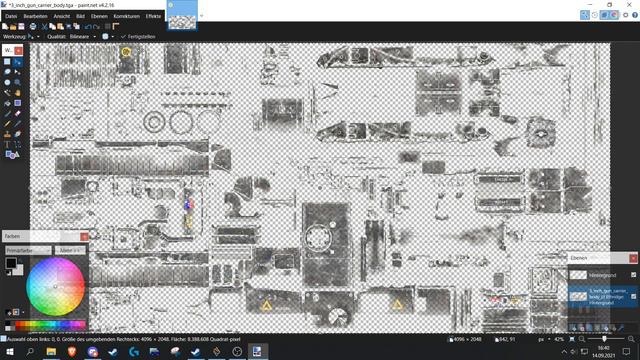Open the Ebenen menu

pos(99,16)
